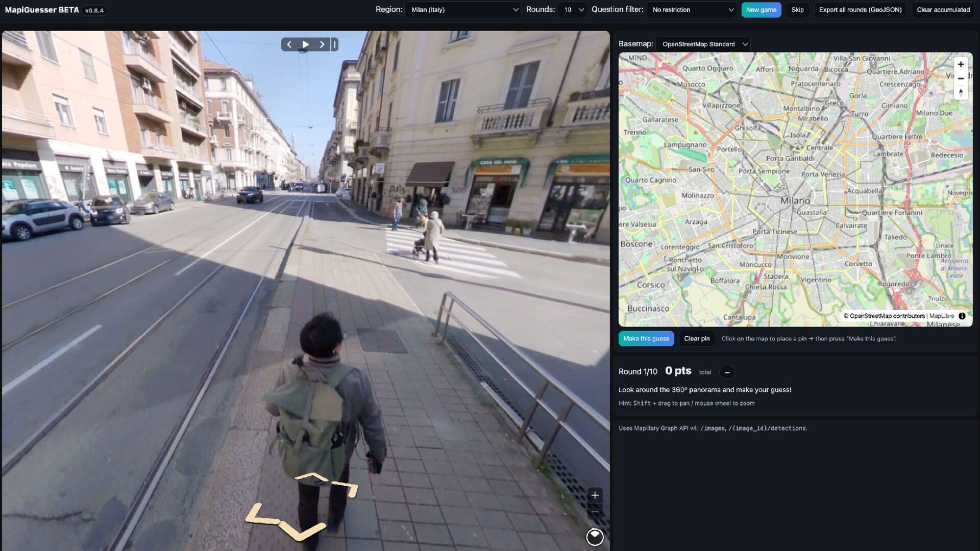Start a New game
This screenshot has height=551, width=980.
761,10
